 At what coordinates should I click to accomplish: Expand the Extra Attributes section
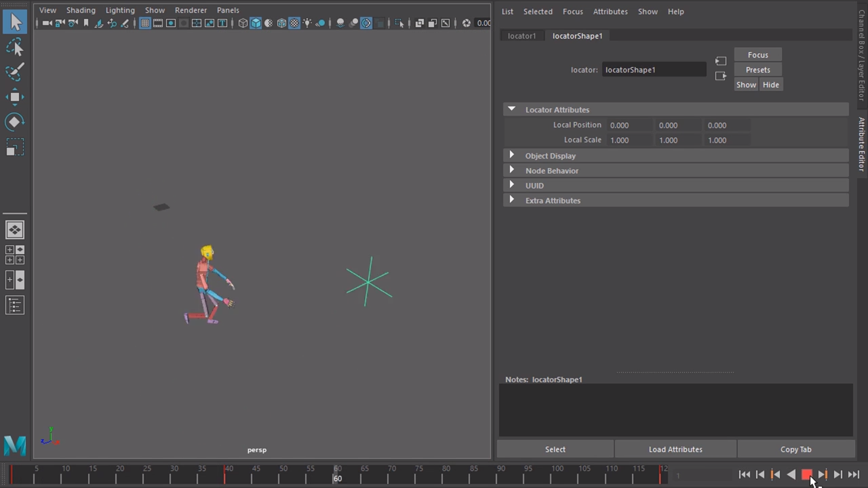pyautogui.click(x=553, y=200)
